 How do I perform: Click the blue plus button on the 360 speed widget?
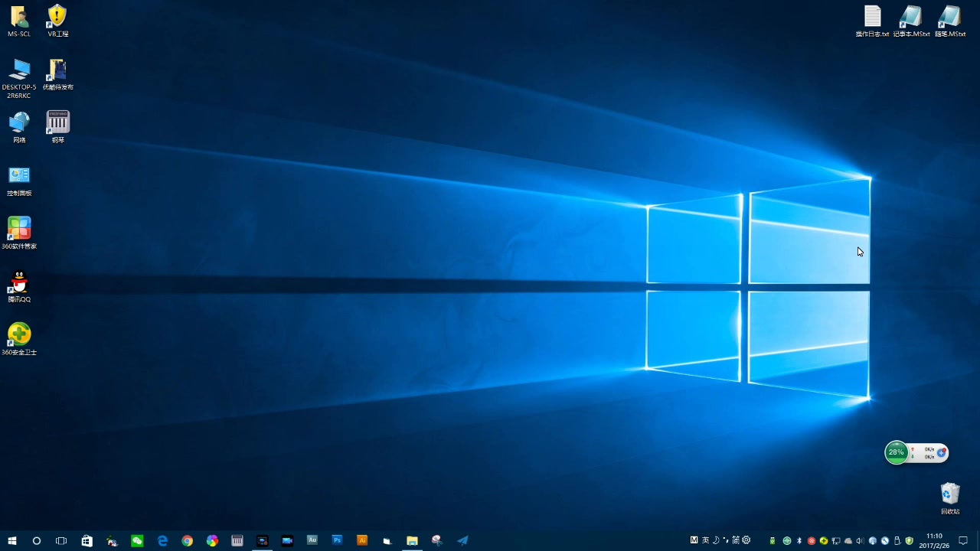(x=942, y=452)
